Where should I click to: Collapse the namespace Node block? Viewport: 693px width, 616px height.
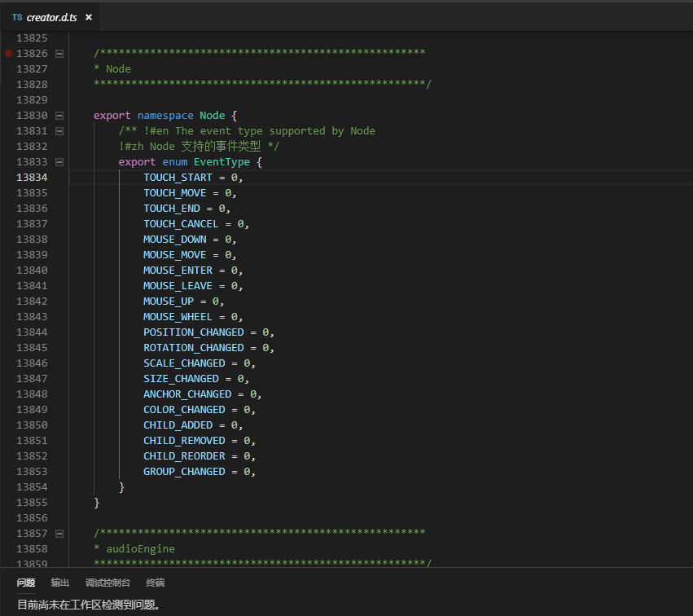coord(59,116)
